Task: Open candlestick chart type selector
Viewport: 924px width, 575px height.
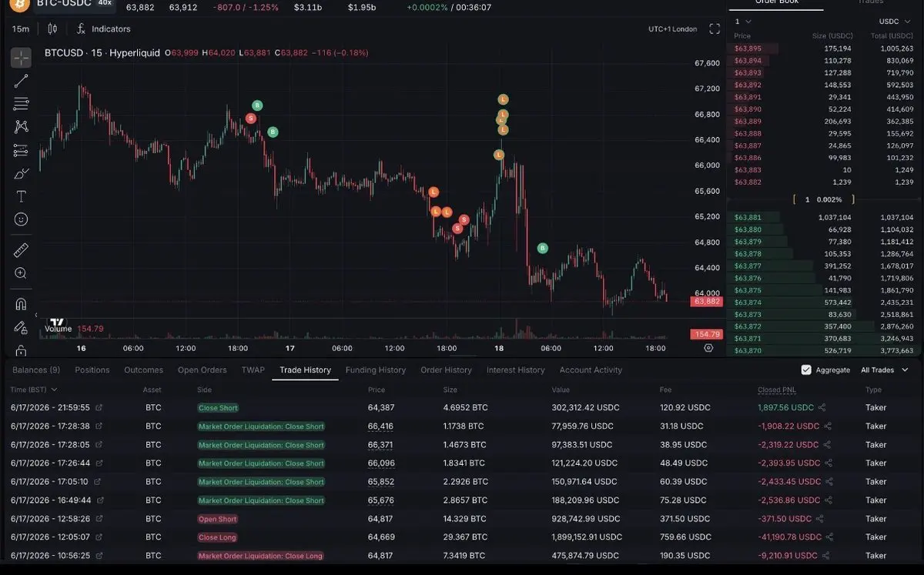Action: point(52,28)
